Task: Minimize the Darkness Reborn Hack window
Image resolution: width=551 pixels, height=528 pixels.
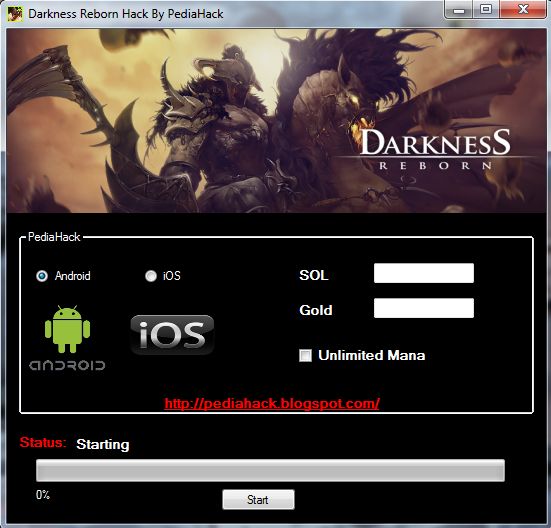Action: [x=458, y=9]
